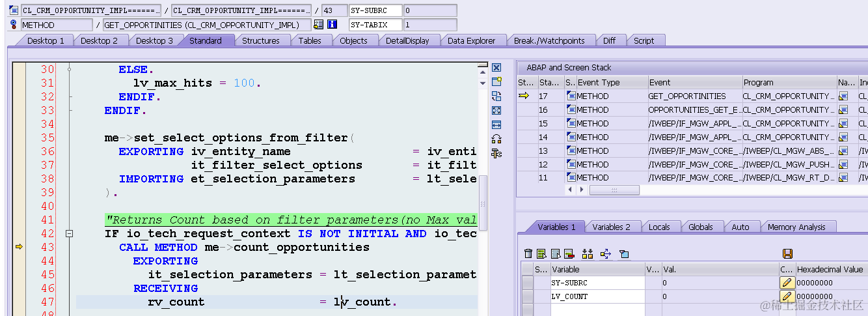Click the empty variable input row below LV_COUNT
The width and height of the screenshot is (868, 316).
coord(597,309)
